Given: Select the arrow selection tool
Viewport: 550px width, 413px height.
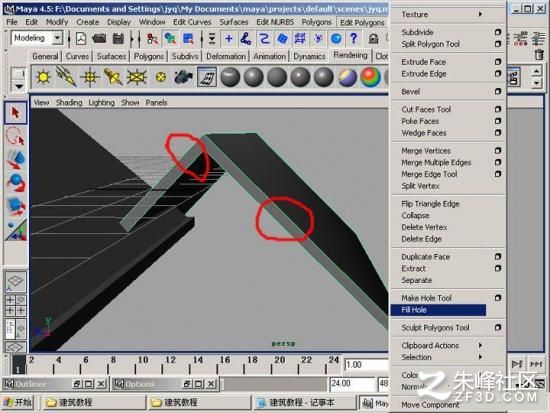Looking at the screenshot, I should coord(15,113).
